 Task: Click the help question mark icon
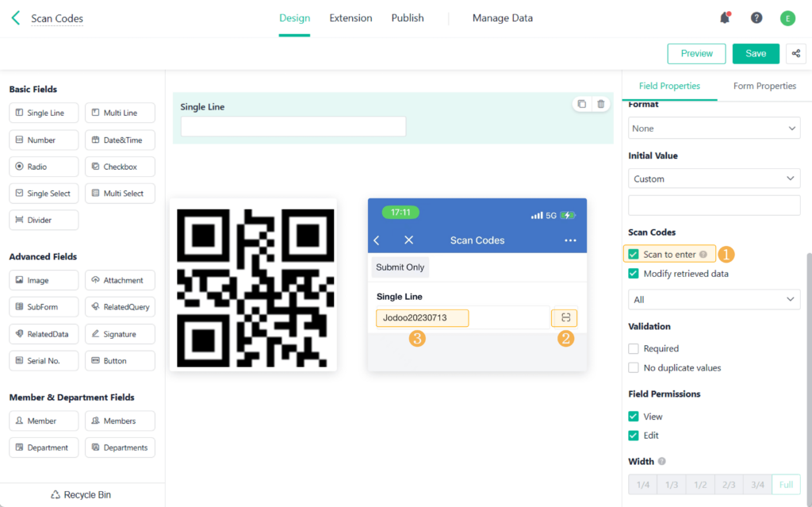click(756, 17)
